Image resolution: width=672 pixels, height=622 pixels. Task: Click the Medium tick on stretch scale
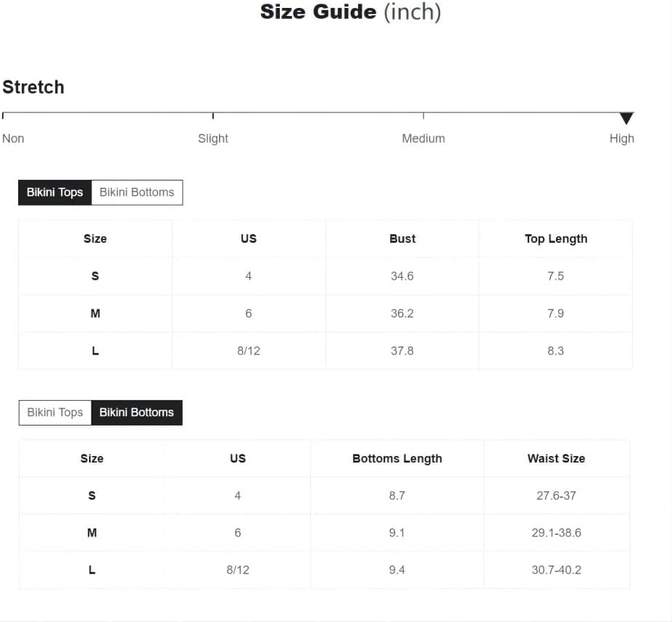click(x=423, y=116)
